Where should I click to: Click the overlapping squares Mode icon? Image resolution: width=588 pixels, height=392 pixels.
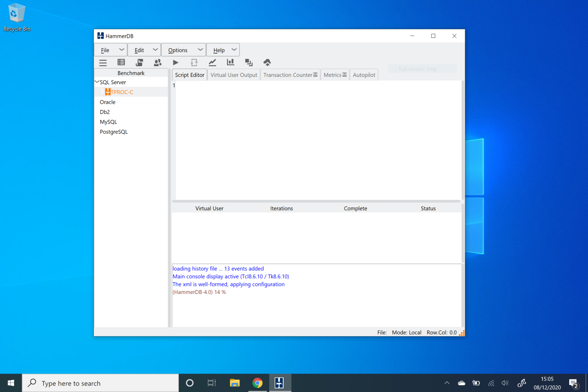tap(249, 62)
